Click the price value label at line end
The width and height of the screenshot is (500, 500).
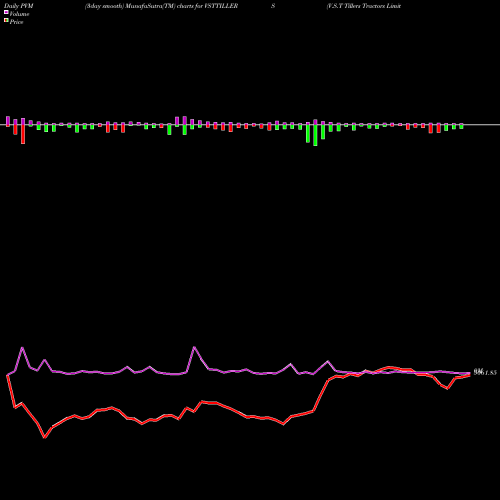(485, 372)
